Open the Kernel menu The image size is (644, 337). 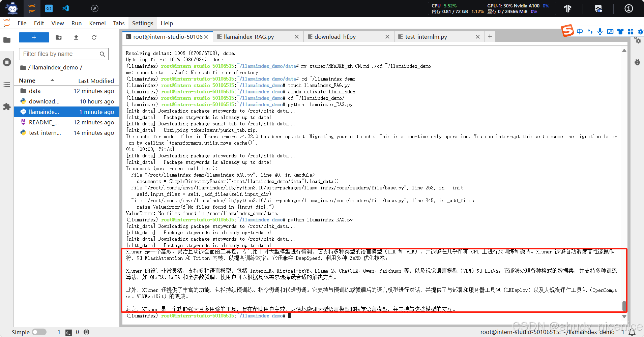tap(97, 23)
